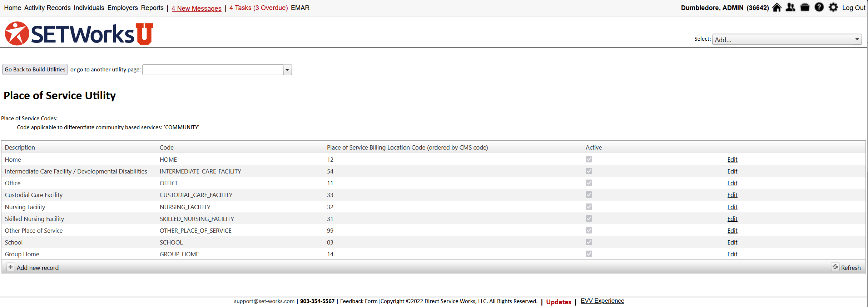This screenshot has width=868, height=307.
Task: Open the help question mark icon
Action: [x=819, y=7]
